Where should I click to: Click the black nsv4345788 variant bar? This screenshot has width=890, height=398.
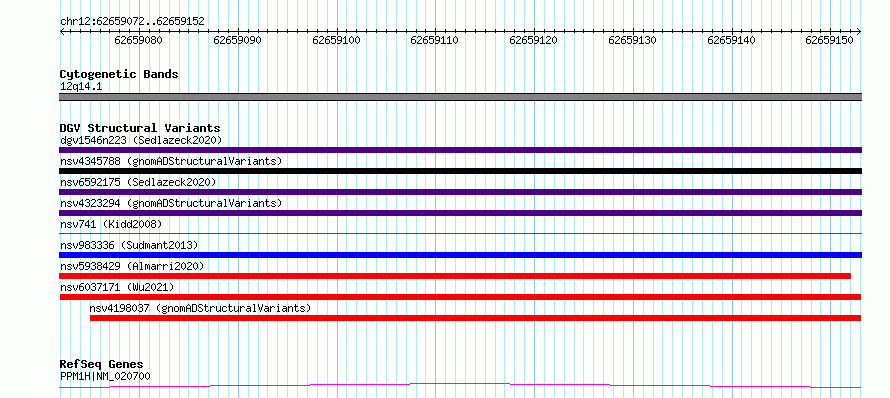(x=460, y=171)
